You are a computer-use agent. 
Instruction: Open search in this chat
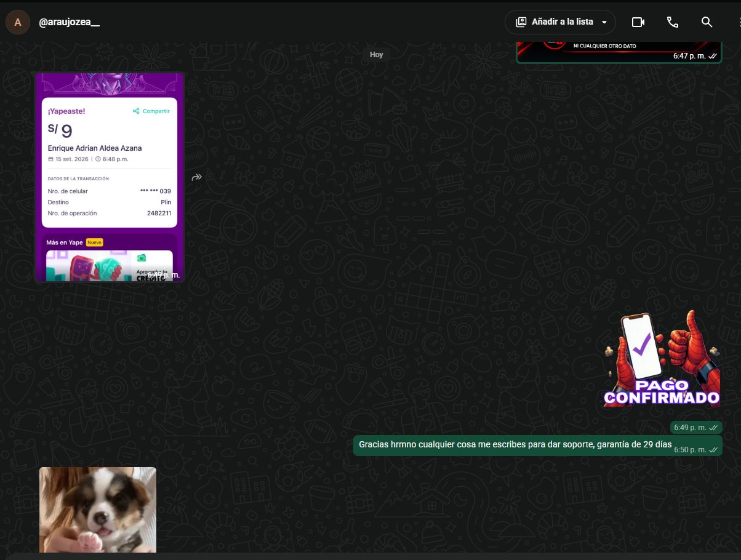click(707, 22)
